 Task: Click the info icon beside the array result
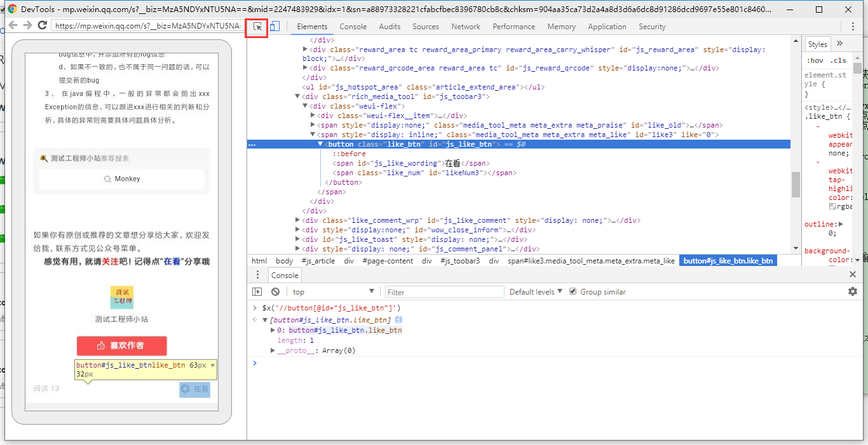click(399, 320)
